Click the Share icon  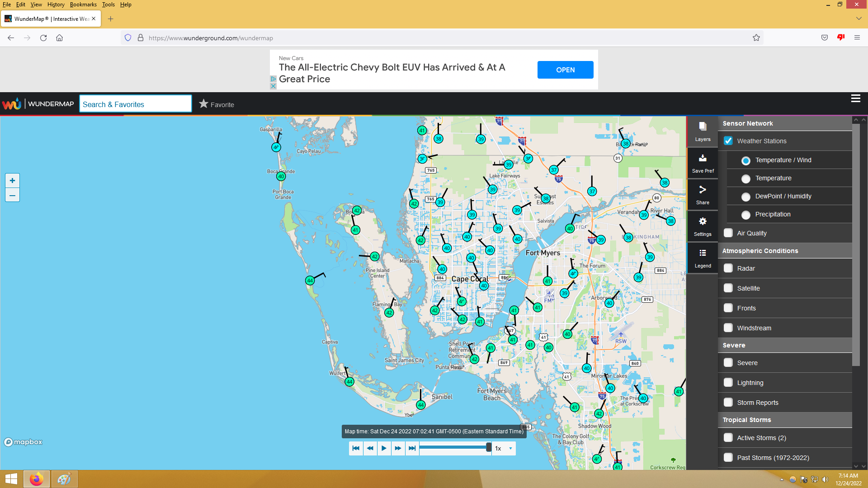click(703, 194)
